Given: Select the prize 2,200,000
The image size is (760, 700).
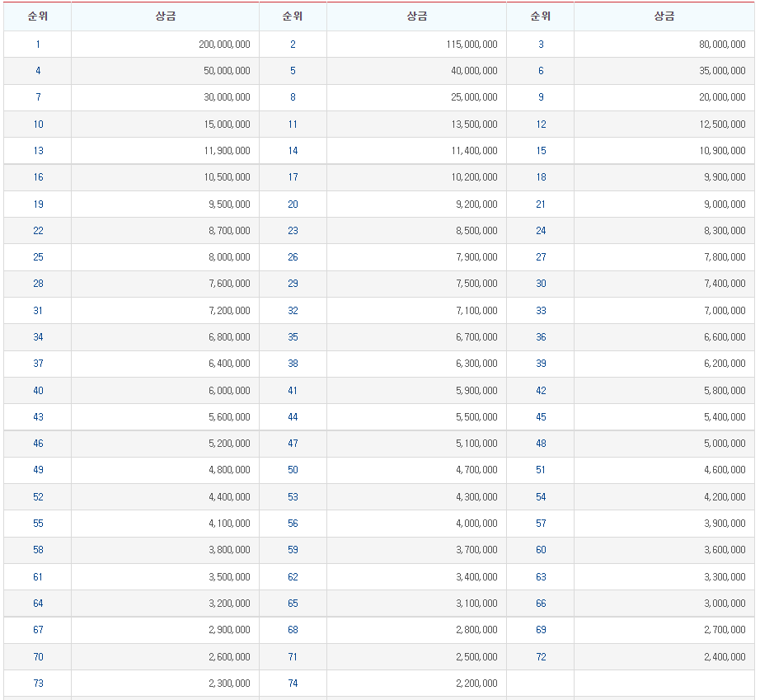Looking at the screenshot, I should point(476,683).
